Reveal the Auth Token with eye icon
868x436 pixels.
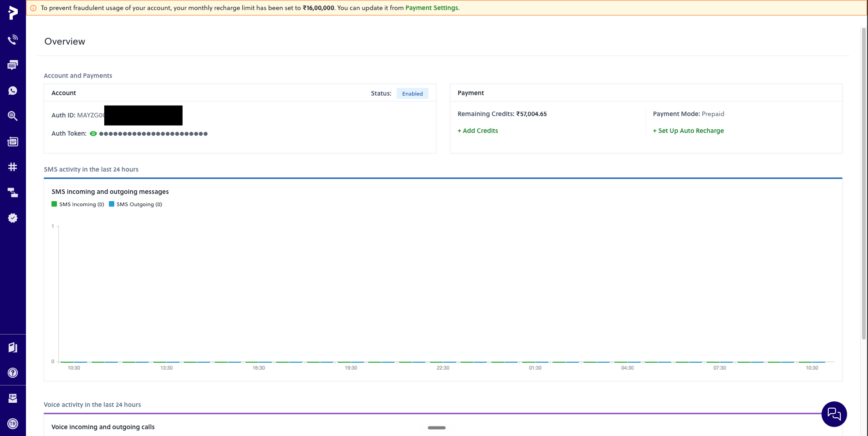pyautogui.click(x=93, y=134)
